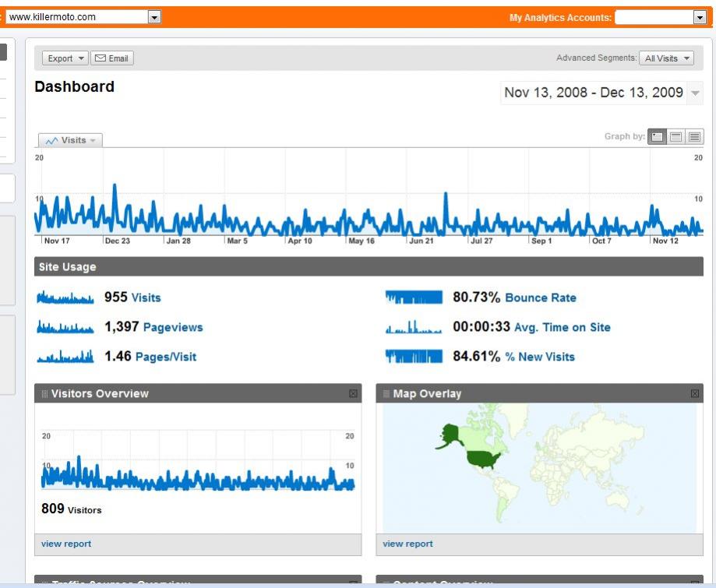716x588 pixels.
Task: Open the Pages/Visit report link
Action: pos(166,357)
